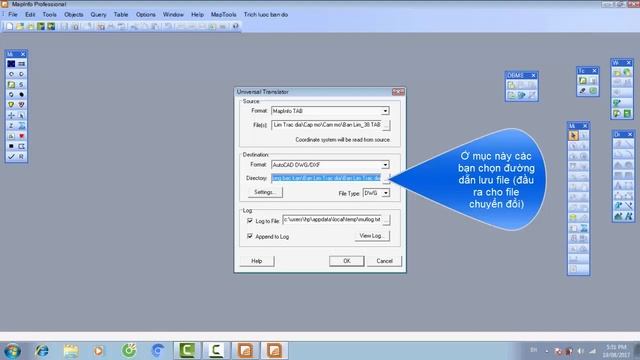The height and width of the screenshot is (360, 640).
Task: Confirm translation with the OK button
Action: point(347,261)
